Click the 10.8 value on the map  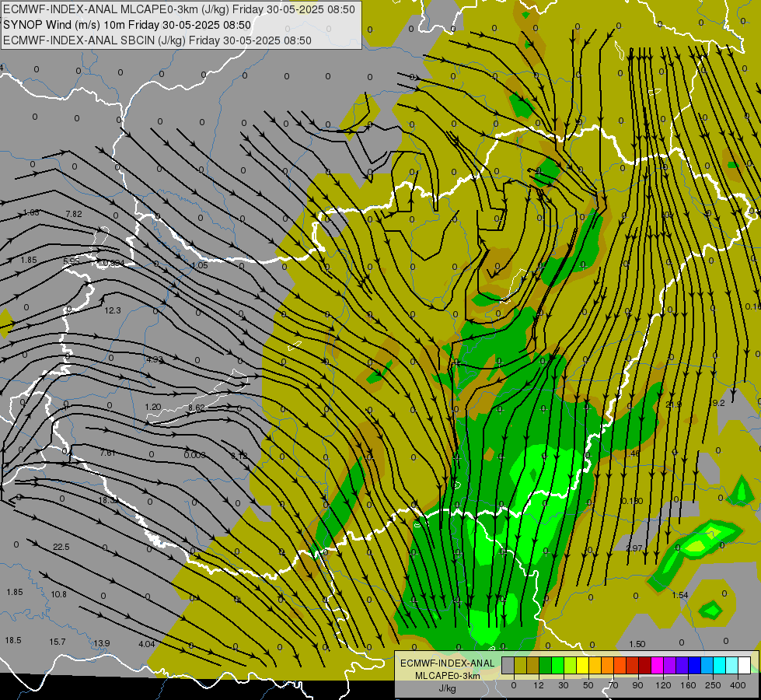click(59, 594)
